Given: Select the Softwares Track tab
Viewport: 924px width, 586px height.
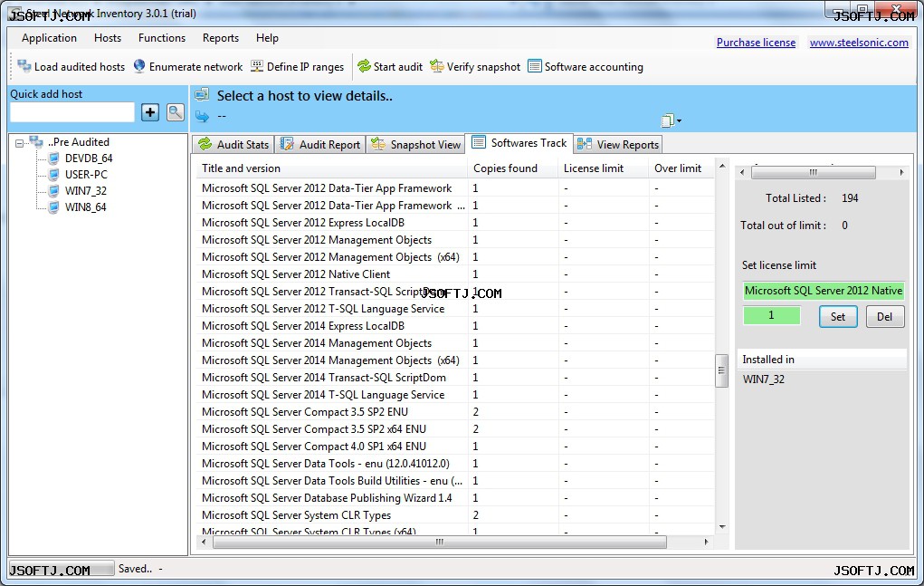Looking at the screenshot, I should click(x=519, y=143).
